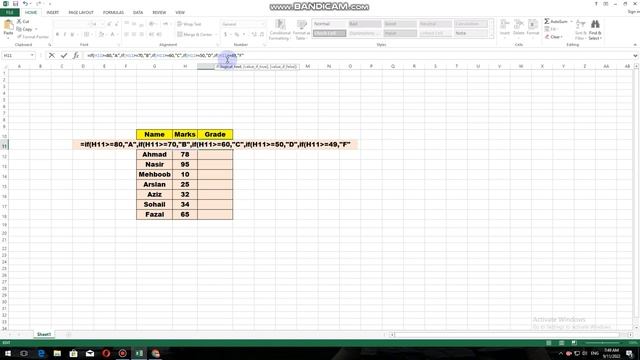Click the Format Painter brush
640x360 pixels.
click(x=19, y=37)
